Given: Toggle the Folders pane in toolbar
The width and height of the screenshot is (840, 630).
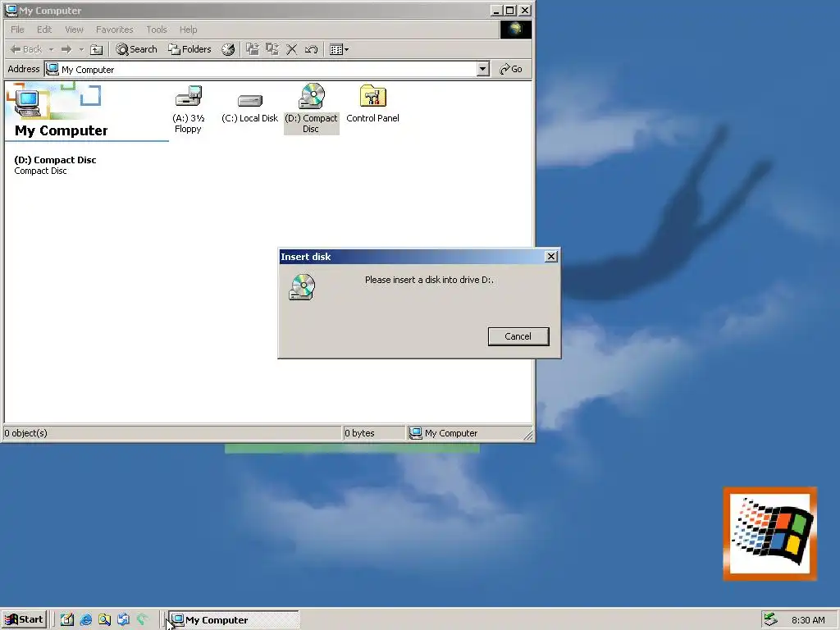Looking at the screenshot, I should click(x=189, y=49).
